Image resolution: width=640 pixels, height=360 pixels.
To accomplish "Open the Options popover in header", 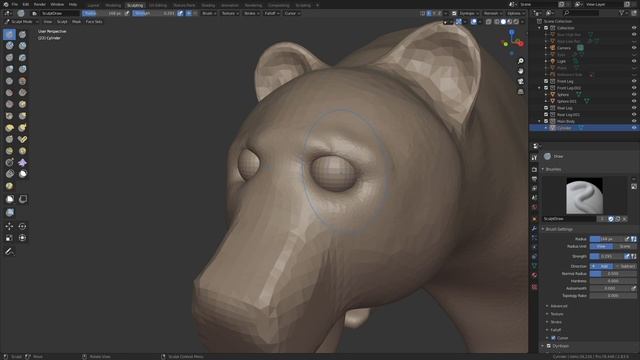I will pos(515,13).
